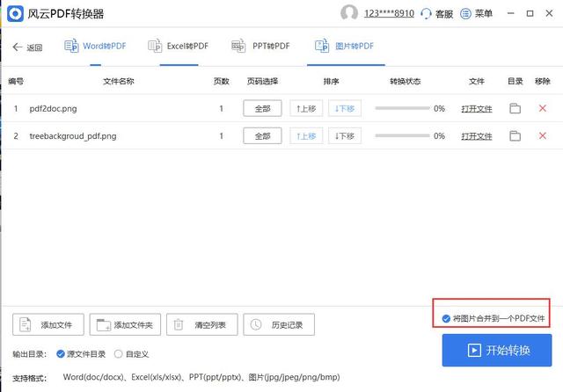Switch to the 图片转PDF tab
The height and width of the screenshot is (392, 563).
coord(345,47)
